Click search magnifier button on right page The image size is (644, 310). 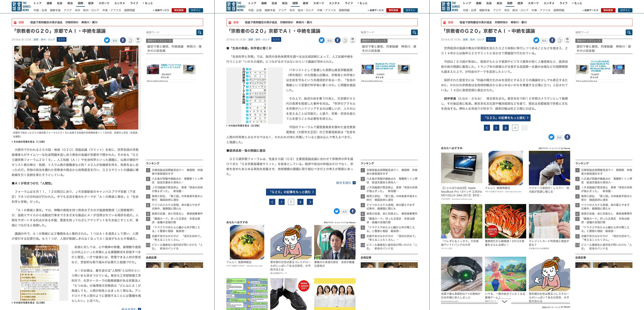click(x=629, y=32)
